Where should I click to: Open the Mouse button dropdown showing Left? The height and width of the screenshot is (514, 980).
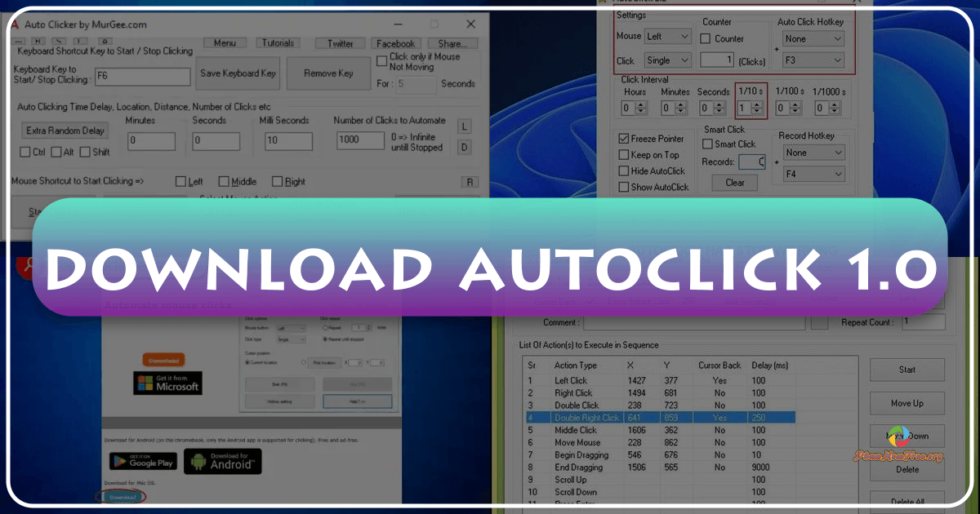pyautogui.click(x=667, y=36)
